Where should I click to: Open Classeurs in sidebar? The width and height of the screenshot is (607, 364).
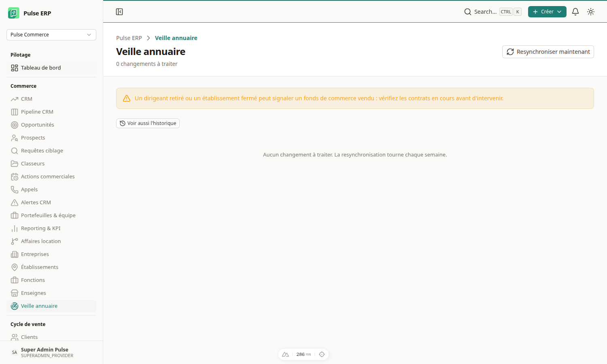[51, 164]
